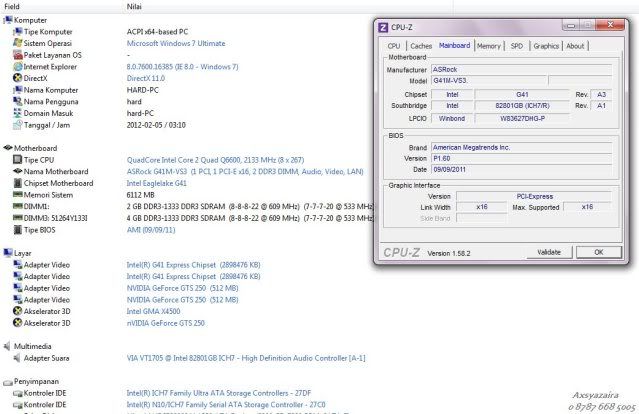Screen dimensions: 639x414
Task: Click the Sistem Operasi Windows icon
Action: click(18, 43)
